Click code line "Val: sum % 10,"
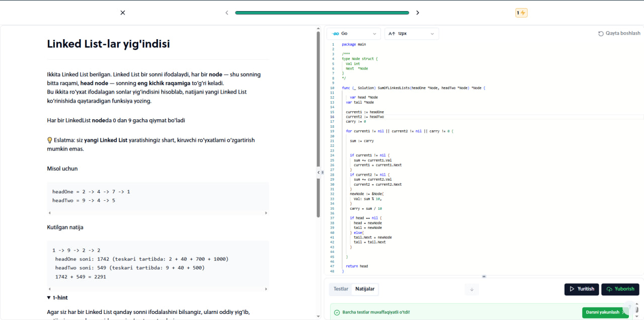This screenshot has width=644, height=320. click(x=368, y=199)
